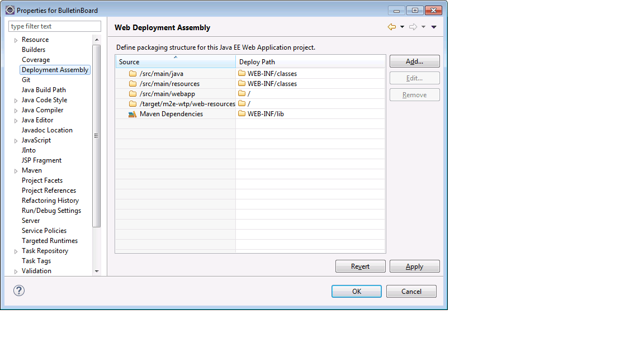Select Deployment Assembly in the tree
The width and height of the screenshot is (644, 362).
click(55, 70)
